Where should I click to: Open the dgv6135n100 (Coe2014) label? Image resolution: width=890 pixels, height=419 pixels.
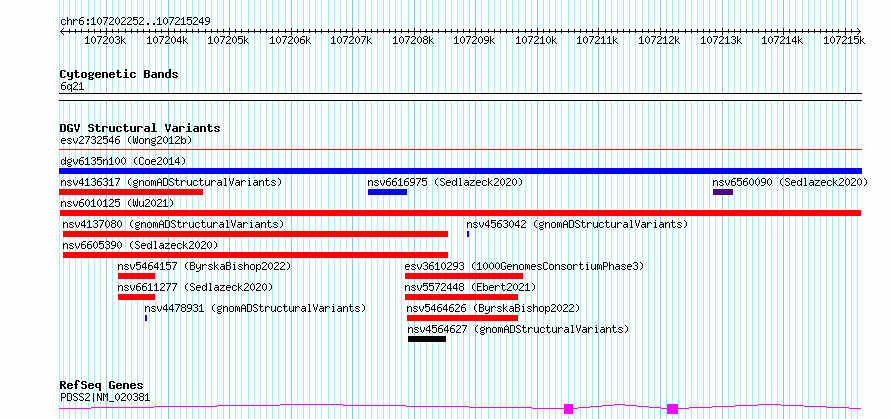tap(123, 161)
